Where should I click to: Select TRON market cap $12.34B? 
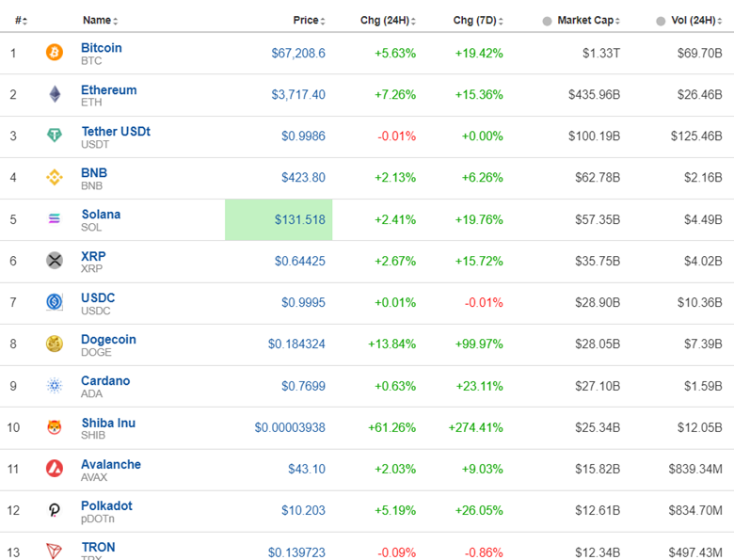click(598, 552)
